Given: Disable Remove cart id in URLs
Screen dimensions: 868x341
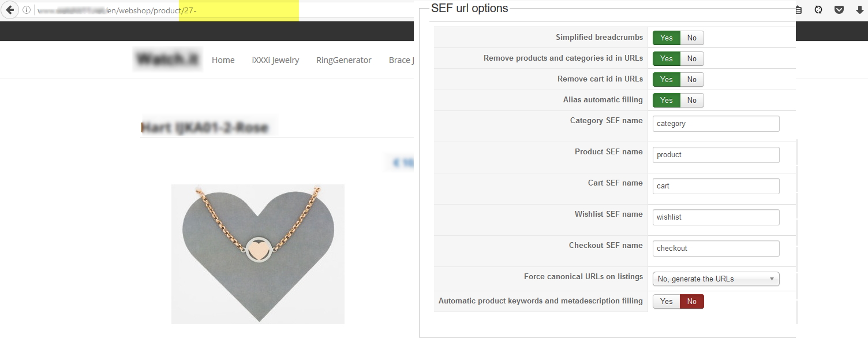Looking at the screenshot, I should pyautogui.click(x=691, y=80).
